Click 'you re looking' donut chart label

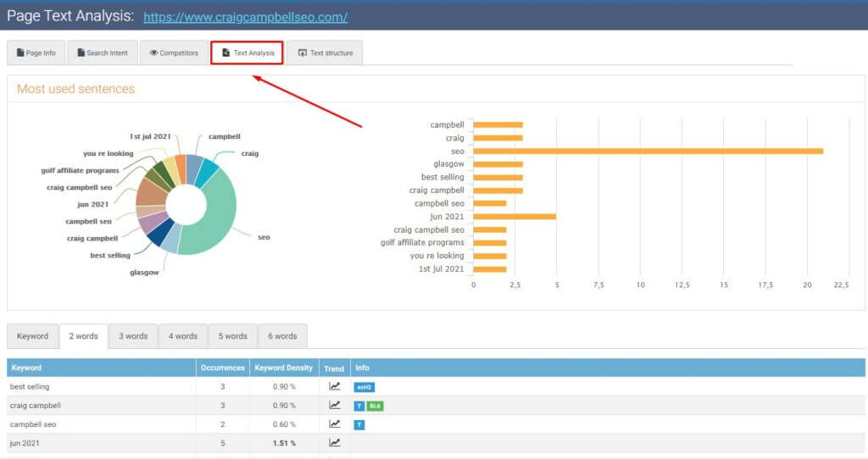[108, 153]
